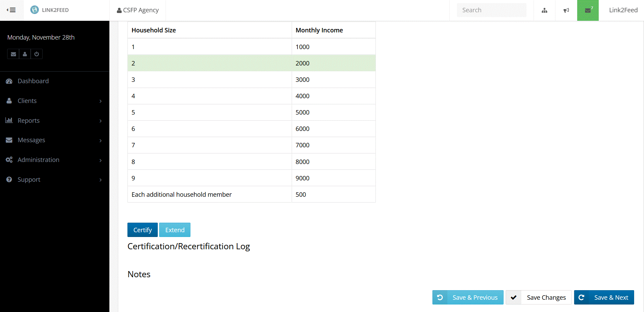Click inside the Search field

click(x=491, y=10)
